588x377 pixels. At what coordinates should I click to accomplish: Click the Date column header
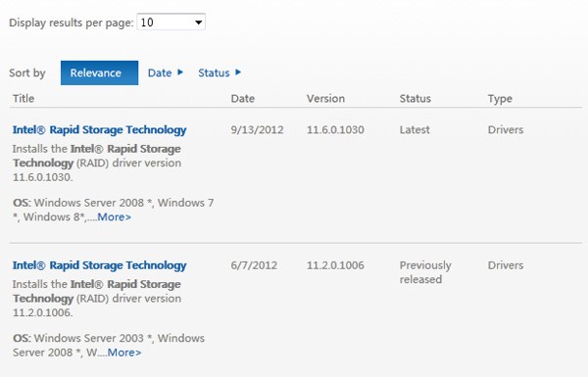tap(243, 99)
